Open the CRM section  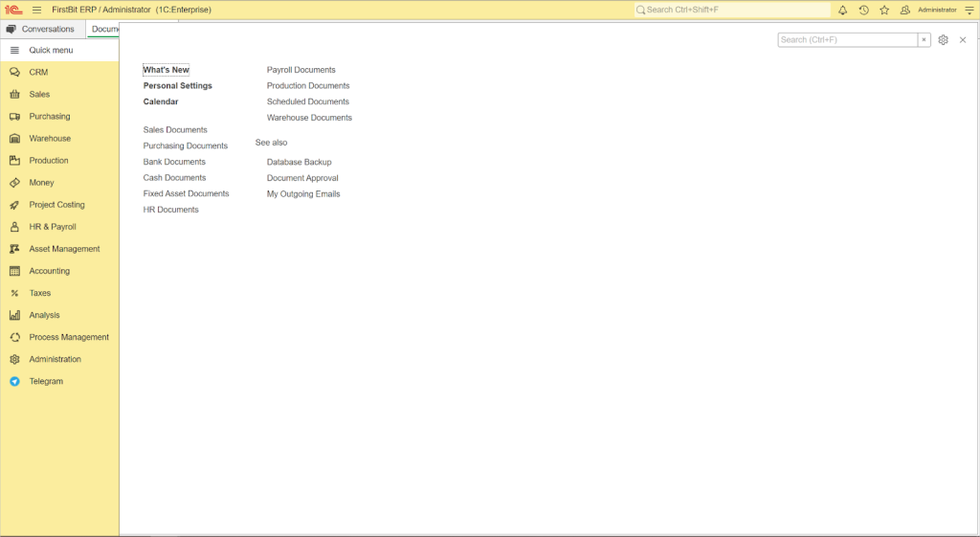click(x=59, y=72)
